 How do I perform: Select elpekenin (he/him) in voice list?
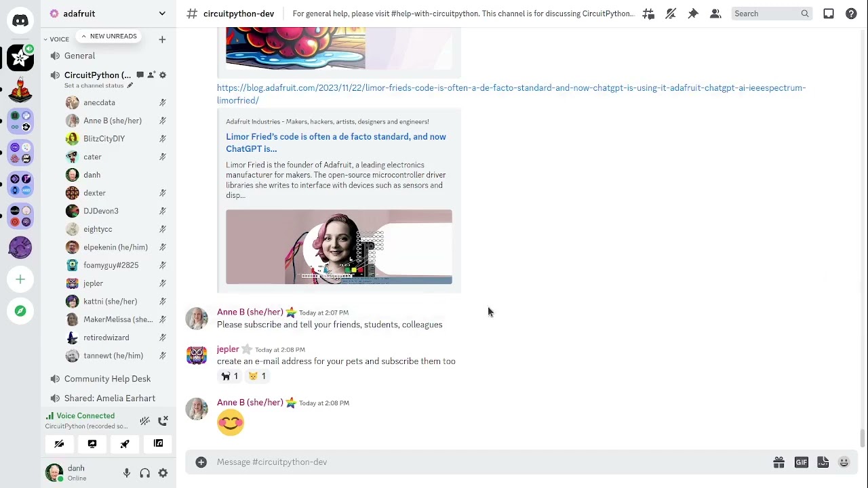(115, 247)
